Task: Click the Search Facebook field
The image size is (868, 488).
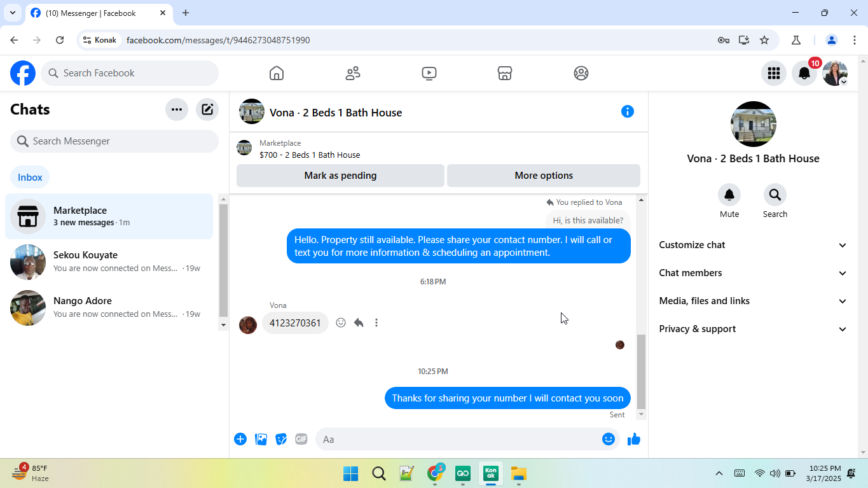Action: 130,73
